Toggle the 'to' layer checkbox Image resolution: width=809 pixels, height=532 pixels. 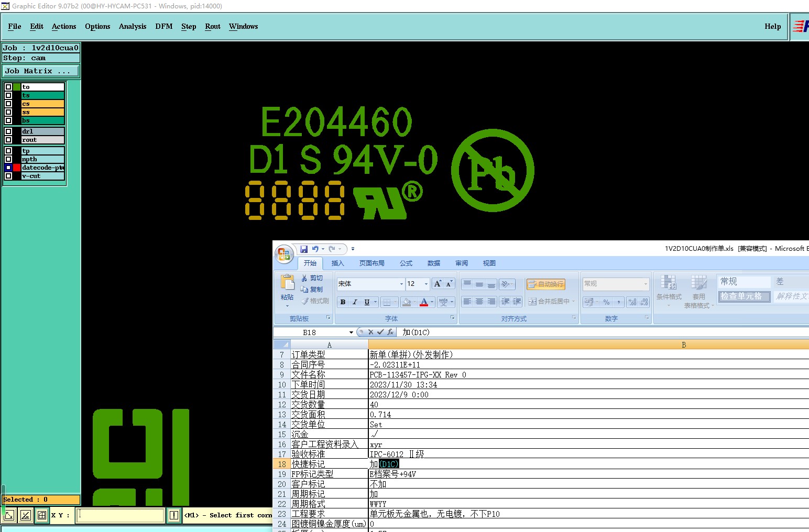click(x=8, y=87)
